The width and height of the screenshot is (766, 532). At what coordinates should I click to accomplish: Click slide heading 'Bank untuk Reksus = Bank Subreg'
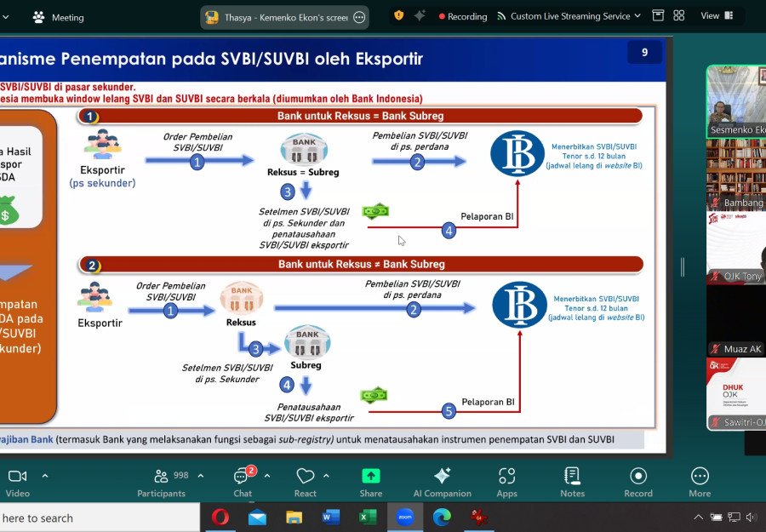[x=361, y=116]
